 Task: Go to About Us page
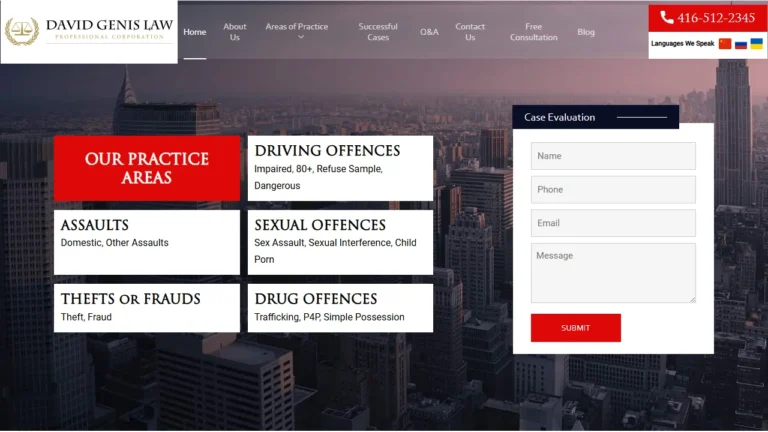coord(235,32)
